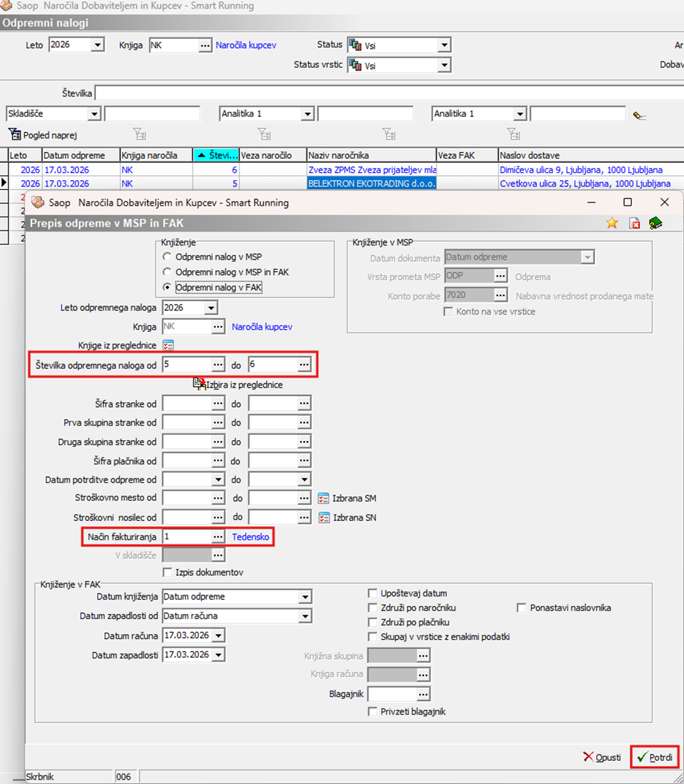Open lookup for Številka odpremnega naloga do
This screenshot has height=784, width=684.
(x=304, y=365)
